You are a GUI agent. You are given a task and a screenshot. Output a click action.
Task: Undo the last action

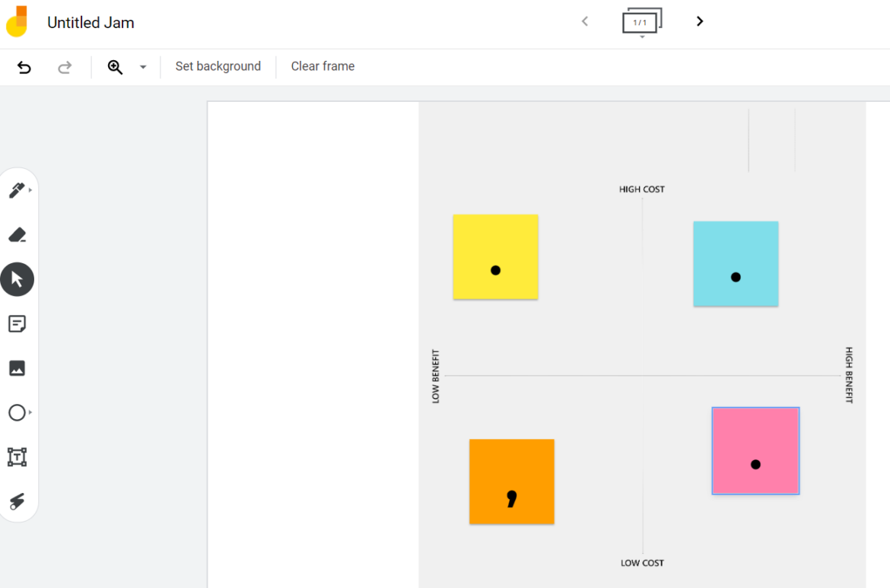[x=24, y=67]
